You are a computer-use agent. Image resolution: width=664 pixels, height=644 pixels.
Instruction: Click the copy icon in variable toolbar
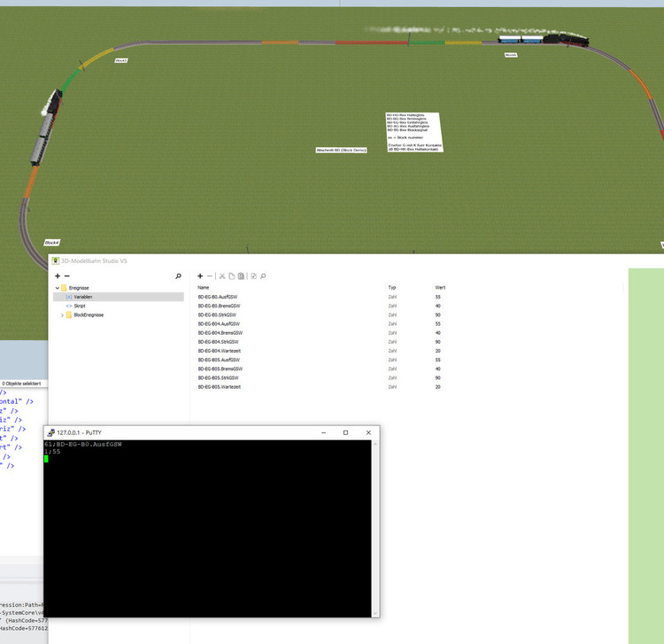point(232,275)
